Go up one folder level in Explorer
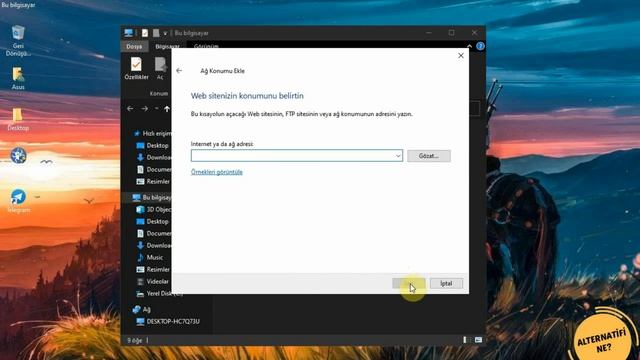 coord(167,109)
